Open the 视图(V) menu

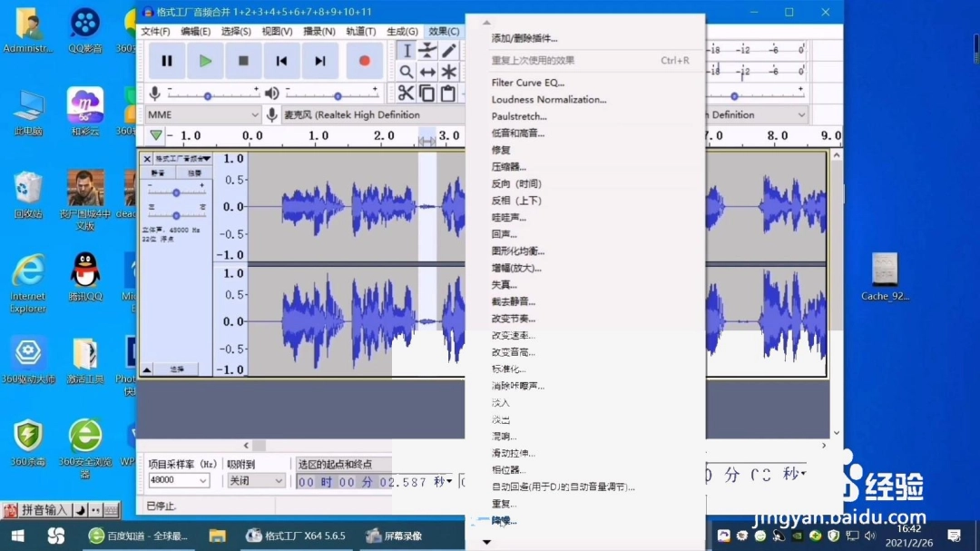click(x=277, y=31)
